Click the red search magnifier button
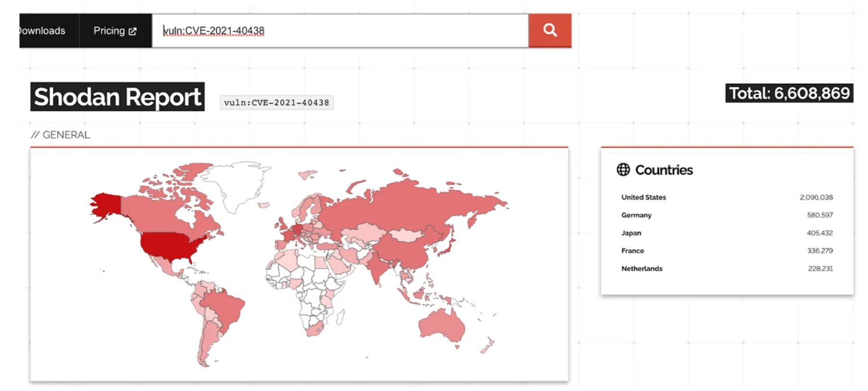Image resolution: width=868 pixels, height=391 pixels. 550,31
